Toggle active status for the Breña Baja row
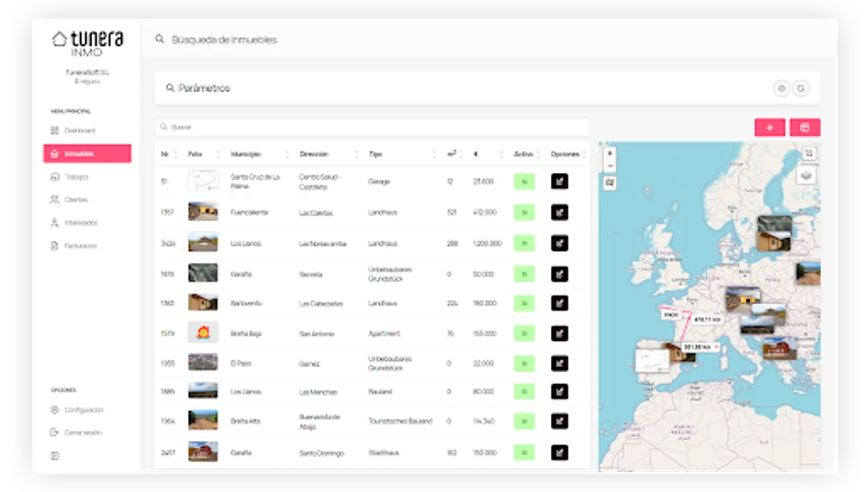The height and width of the screenshot is (492, 868). pyautogui.click(x=524, y=333)
